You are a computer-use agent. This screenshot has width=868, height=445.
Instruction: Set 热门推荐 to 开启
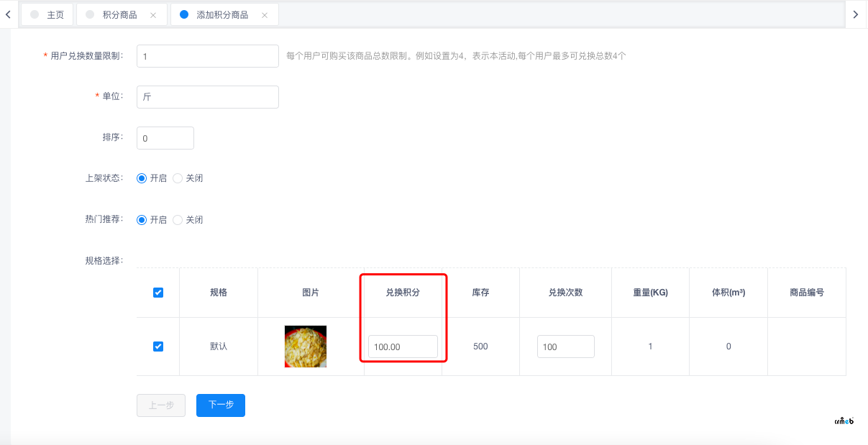point(142,220)
